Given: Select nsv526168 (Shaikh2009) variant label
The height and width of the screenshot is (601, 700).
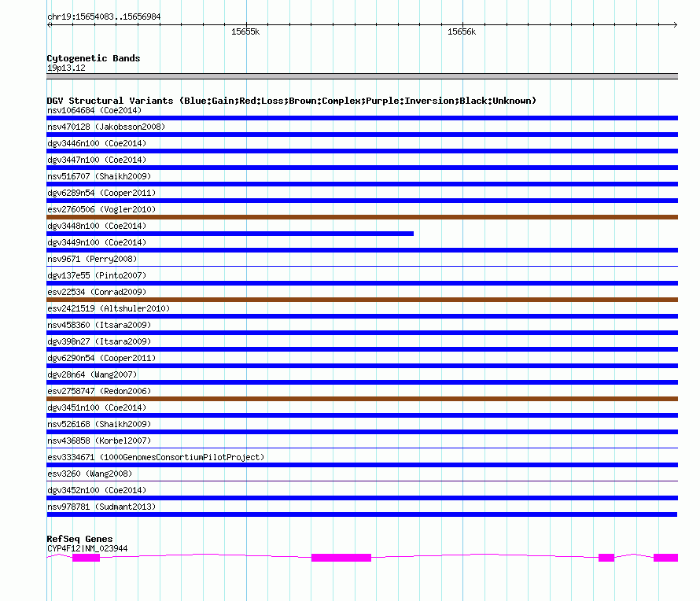Looking at the screenshot, I should click(x=99, y=424).
